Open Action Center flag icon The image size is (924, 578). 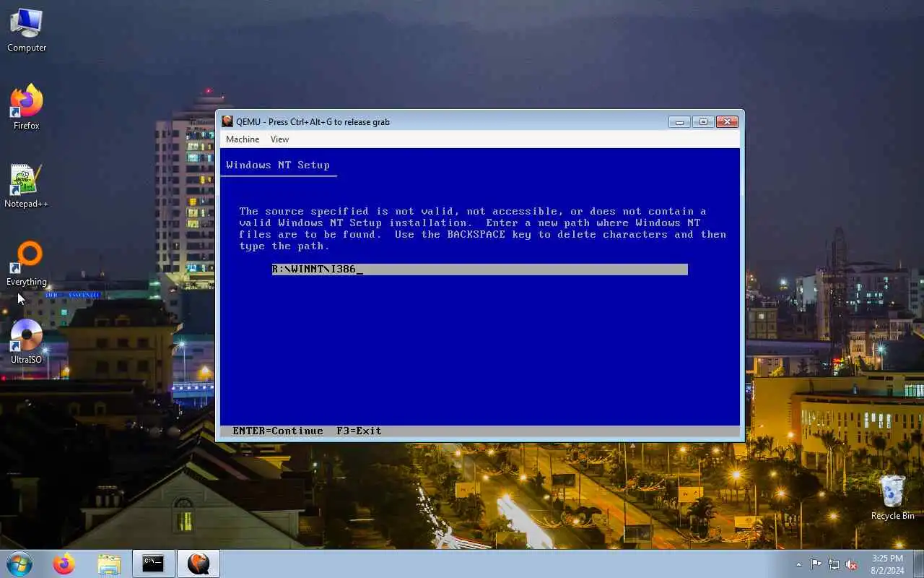tap(816, 564)
